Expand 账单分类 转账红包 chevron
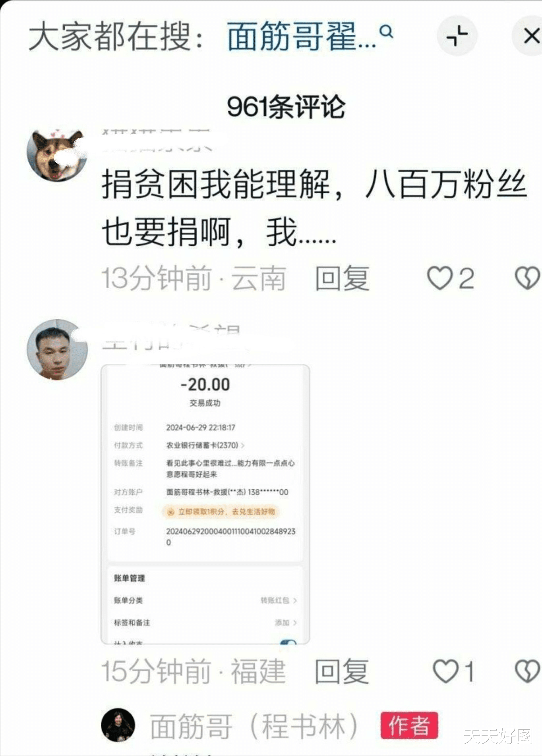542x756 pixels. [x=295, y=601]
